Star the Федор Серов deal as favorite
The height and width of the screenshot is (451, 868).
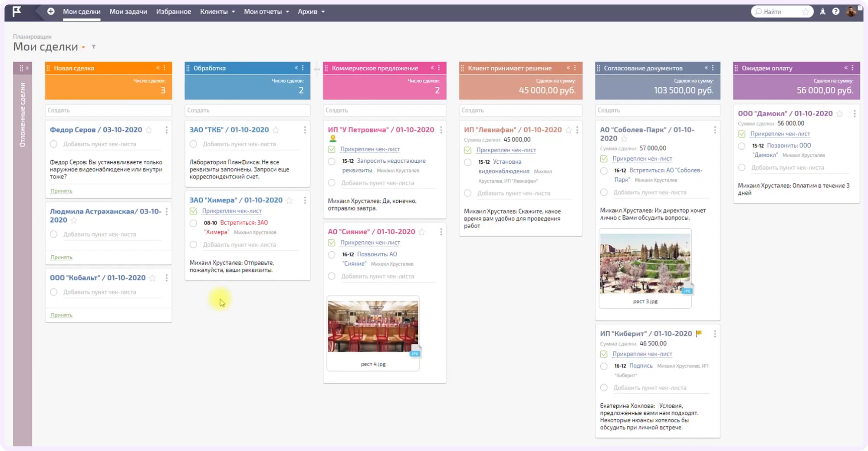click(149, 130)
